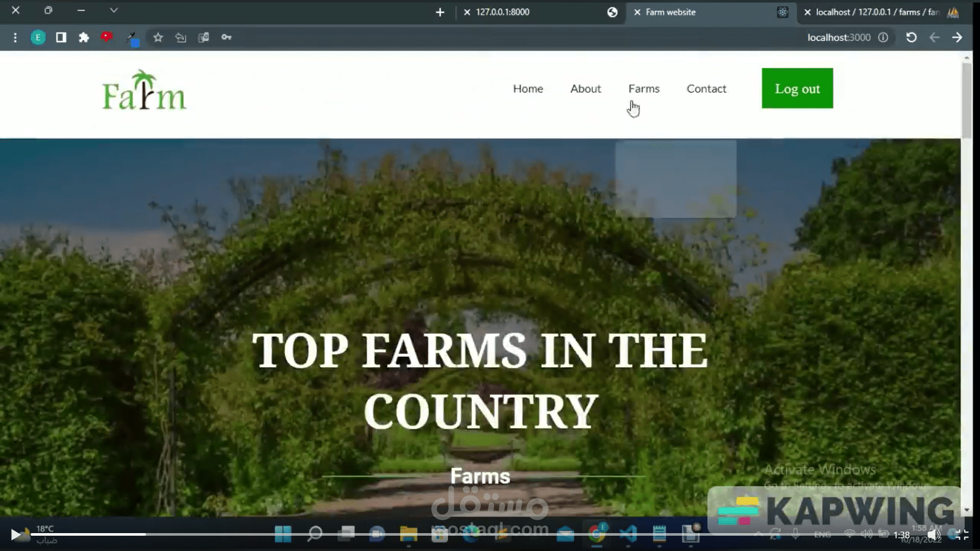980x551 pixels.
Task: Go back using the navigation arrow
Action: 935,37
